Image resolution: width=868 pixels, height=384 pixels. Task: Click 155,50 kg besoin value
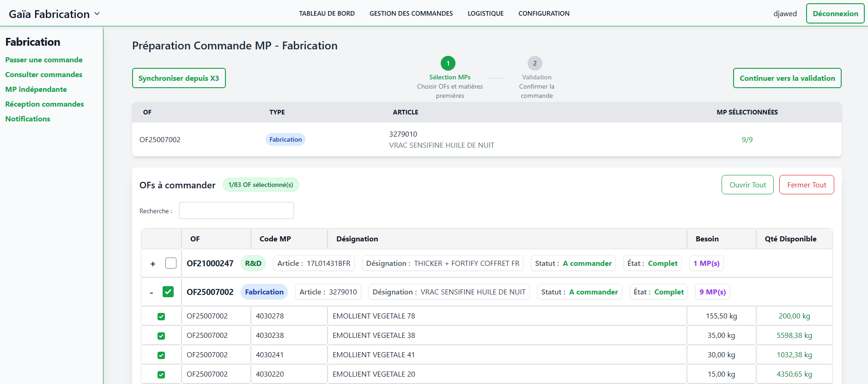(721, 316)
